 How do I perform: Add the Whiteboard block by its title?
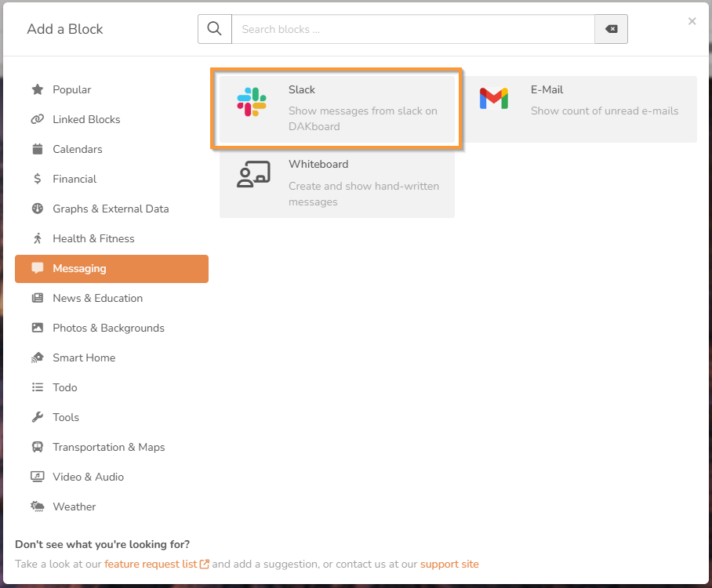(318, 164)
